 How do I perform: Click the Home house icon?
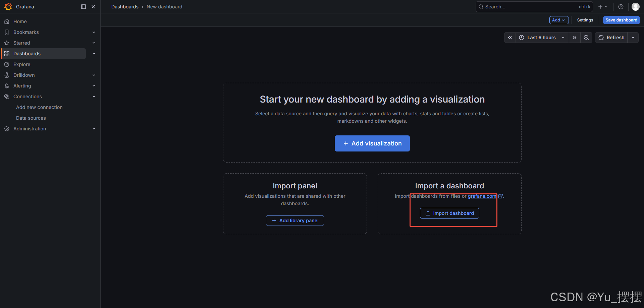7,21
